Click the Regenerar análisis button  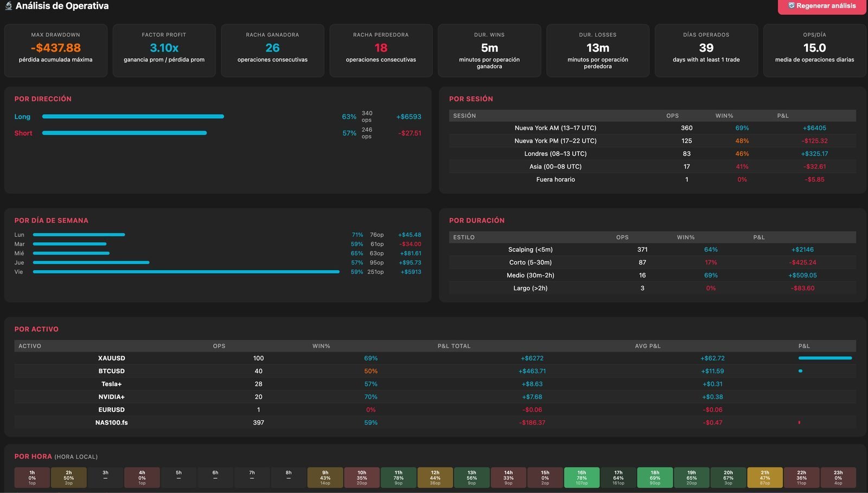(x=822, y=6)
